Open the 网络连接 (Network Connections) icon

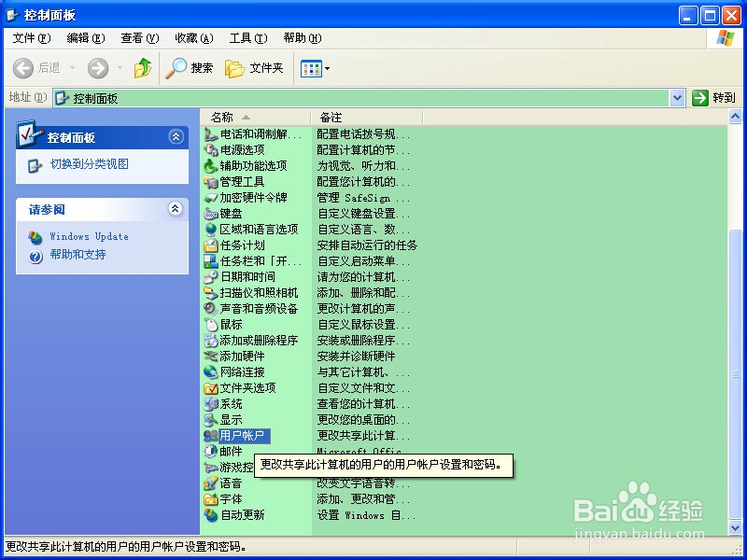pos(235,372)
